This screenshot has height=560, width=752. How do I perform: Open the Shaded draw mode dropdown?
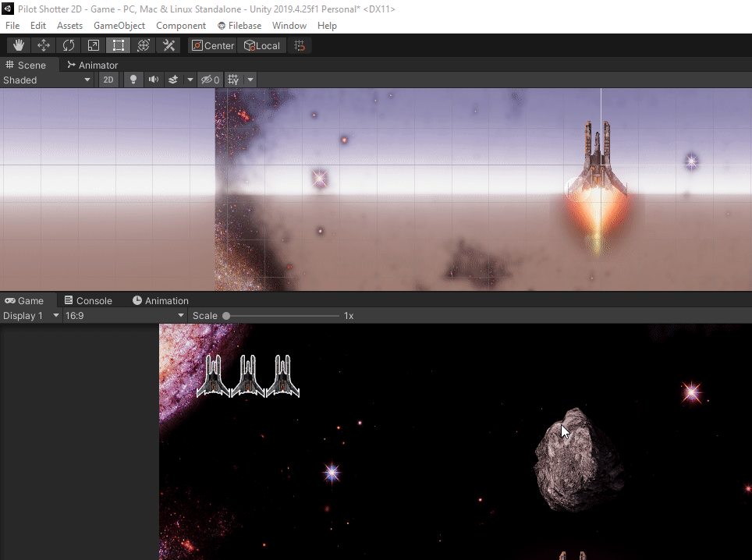(x=47, y=80)
